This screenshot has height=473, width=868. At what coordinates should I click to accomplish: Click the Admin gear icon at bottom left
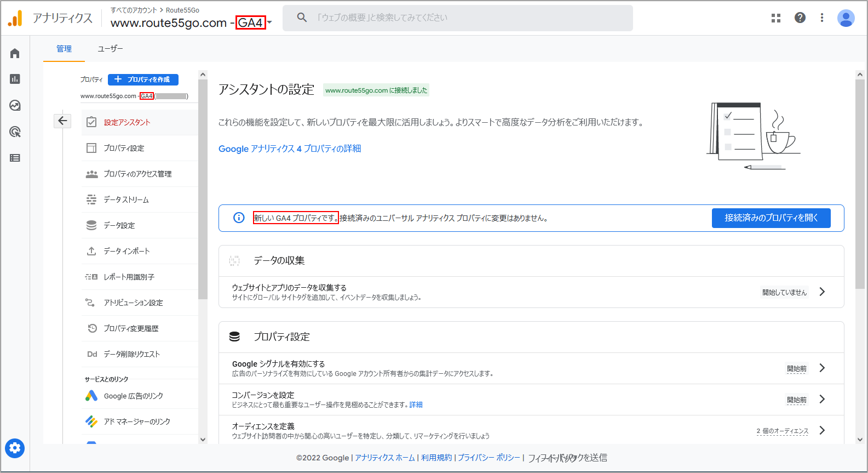(15, 448)
